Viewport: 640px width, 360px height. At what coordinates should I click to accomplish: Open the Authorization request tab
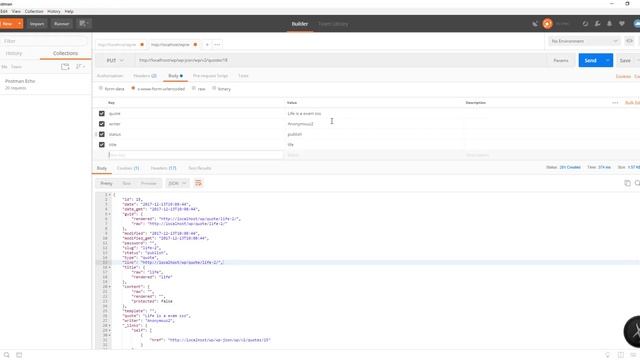(110, 76)
